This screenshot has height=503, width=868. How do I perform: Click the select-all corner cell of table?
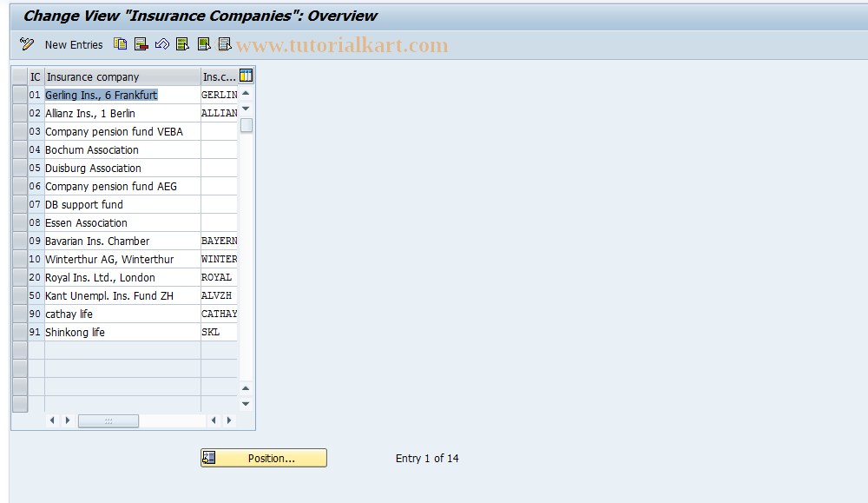pyautogui.click(x=20, y=76)
